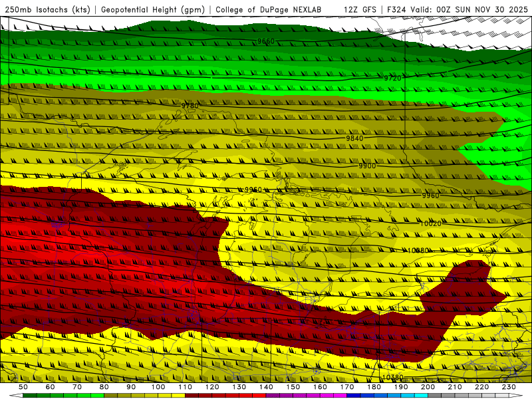This screenshot has width=532, height=399.
Task: Pick the 160 kts color scale label
Action: (x=321, y=387)
